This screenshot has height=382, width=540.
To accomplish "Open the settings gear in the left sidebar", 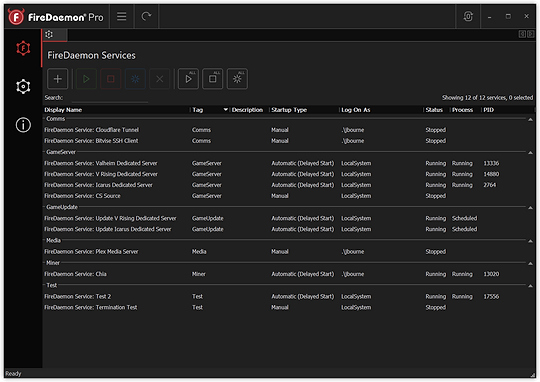I will 23,86.
